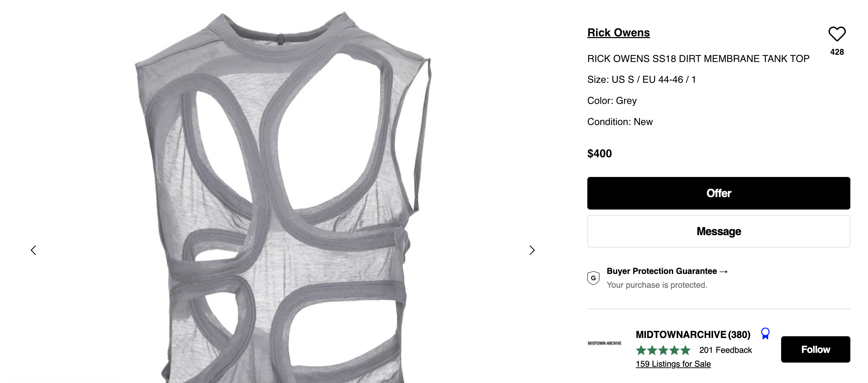Screen dimensions: 868x383
Task: Click the green five-star rating
Action: coord(663,350)
